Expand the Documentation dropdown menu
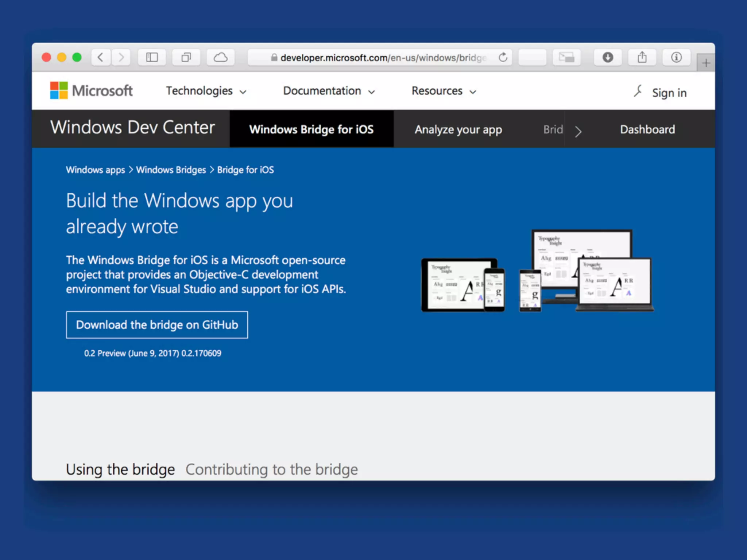 [329, 91]
